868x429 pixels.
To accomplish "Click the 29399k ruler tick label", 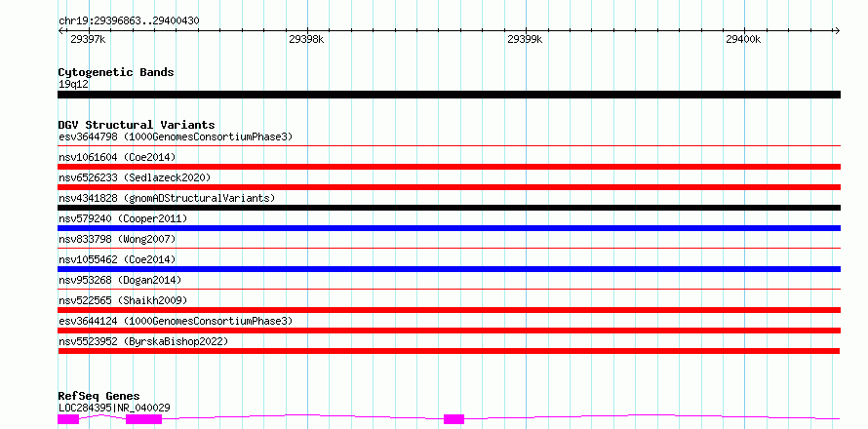I will click(x=526, y=39).
